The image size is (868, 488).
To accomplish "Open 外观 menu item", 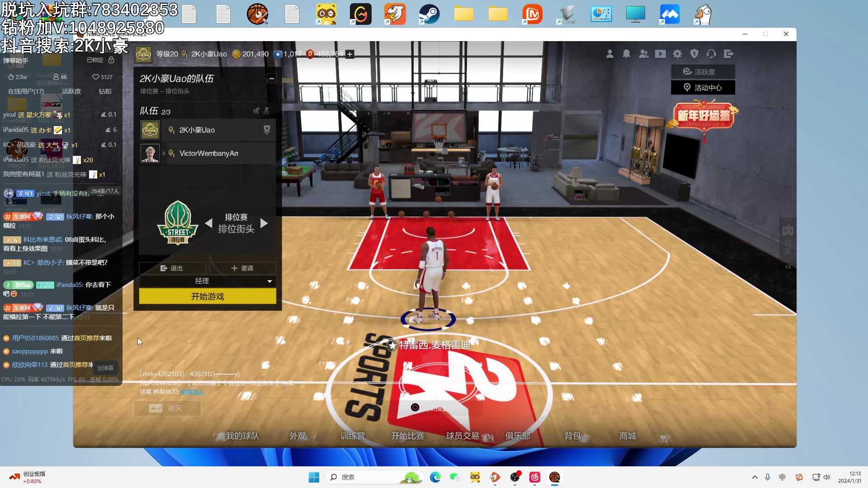I will click(298, 436).
